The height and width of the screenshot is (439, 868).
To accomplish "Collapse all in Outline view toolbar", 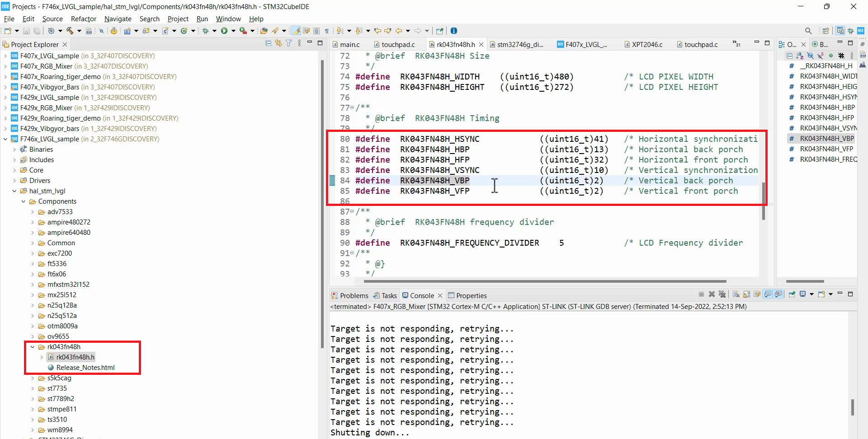I will tap(789, 56).
